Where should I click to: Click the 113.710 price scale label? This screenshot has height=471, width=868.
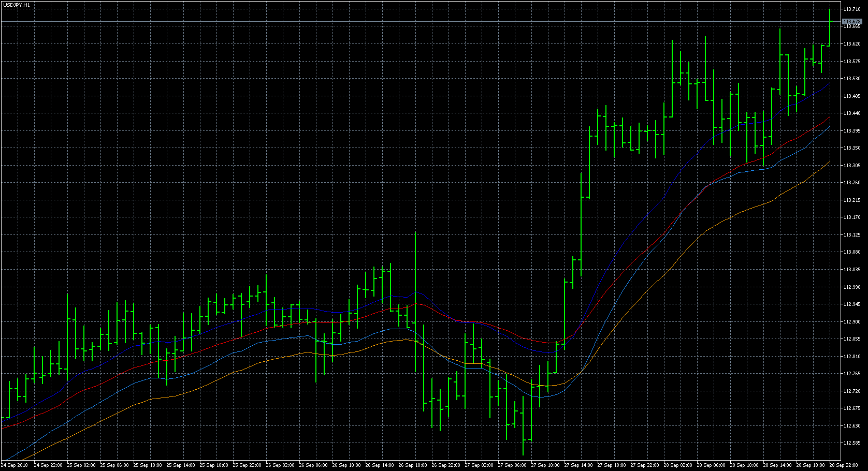852,9
